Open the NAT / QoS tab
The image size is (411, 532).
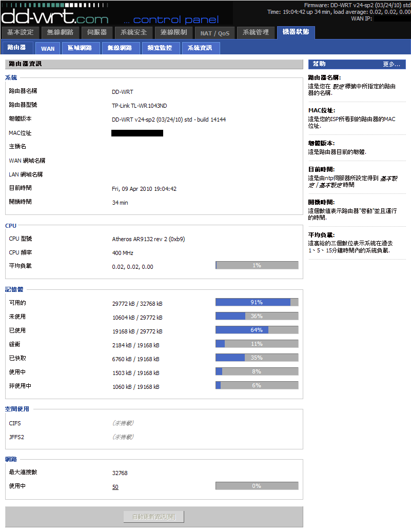(x=215, y=33)
